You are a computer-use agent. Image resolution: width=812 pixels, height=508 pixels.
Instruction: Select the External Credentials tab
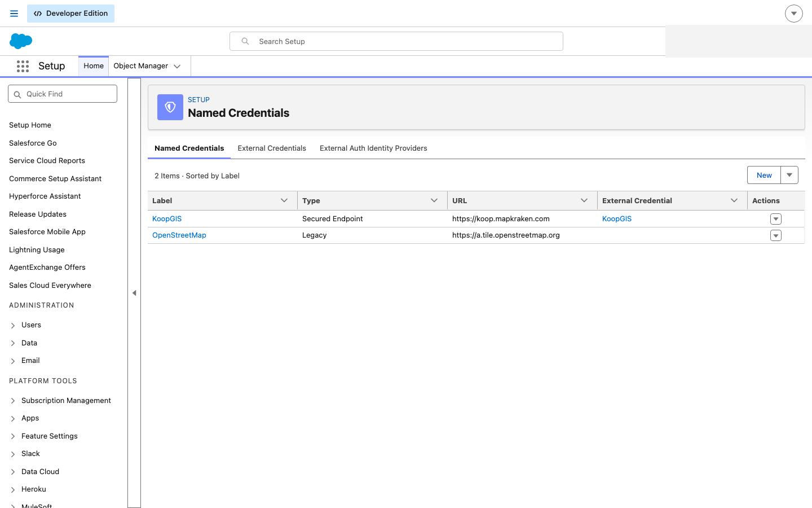click(x=272, y=148)
